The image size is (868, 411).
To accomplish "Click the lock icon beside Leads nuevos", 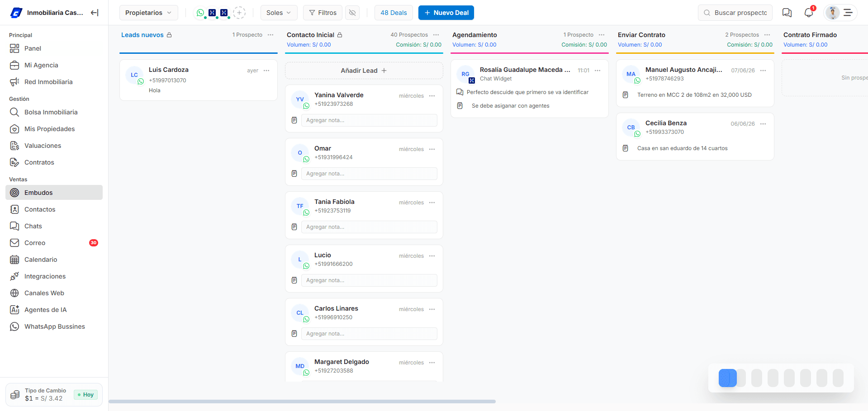I will (169, 35).
